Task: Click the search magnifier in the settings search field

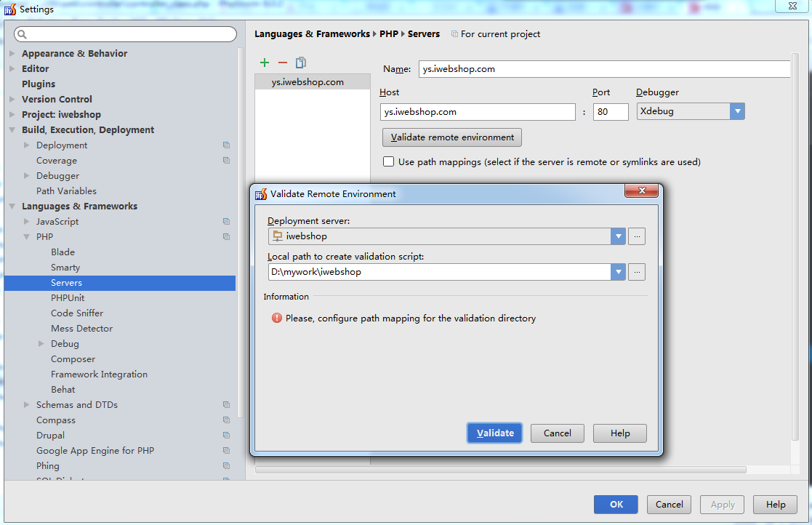Action: pos(23,33)
